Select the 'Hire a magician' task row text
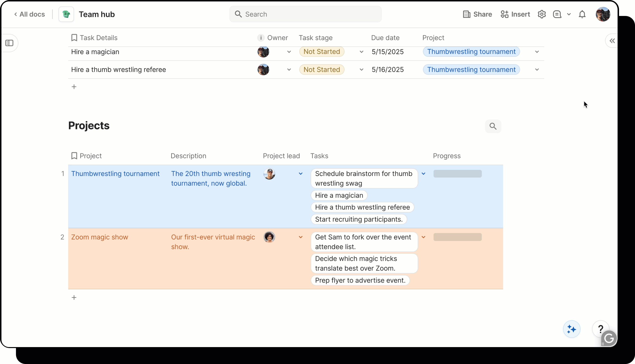Image resolution: width=635 pixels, height=364 pixels. click(x=95, y=52)
